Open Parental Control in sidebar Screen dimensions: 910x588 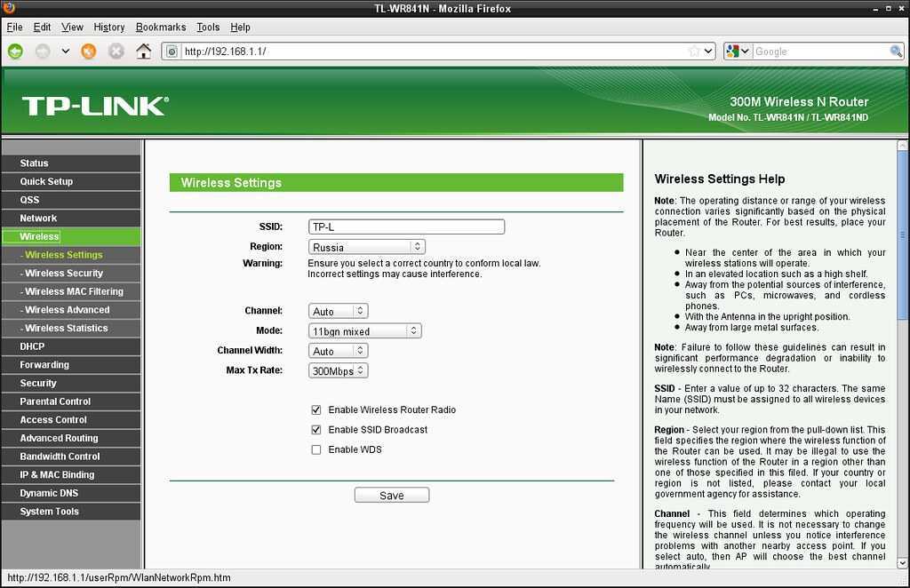(x=71, y=401)
